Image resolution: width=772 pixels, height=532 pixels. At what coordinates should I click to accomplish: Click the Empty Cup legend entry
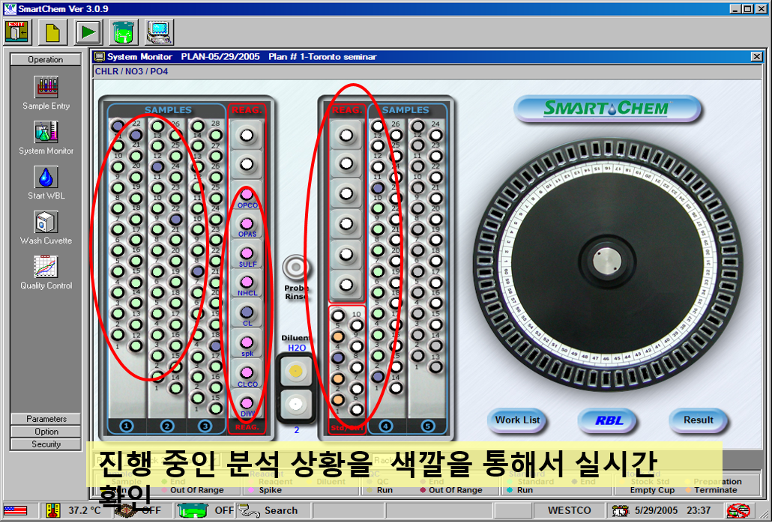(652, 490)
